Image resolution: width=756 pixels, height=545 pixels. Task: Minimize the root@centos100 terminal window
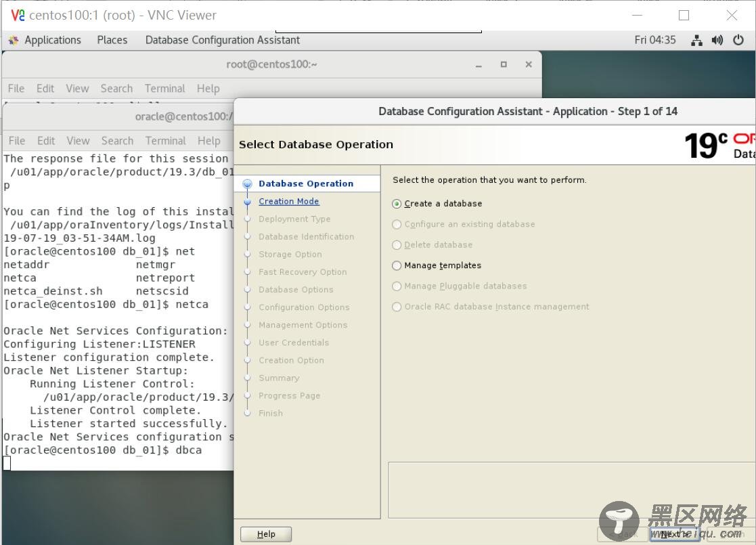(479, 64)
